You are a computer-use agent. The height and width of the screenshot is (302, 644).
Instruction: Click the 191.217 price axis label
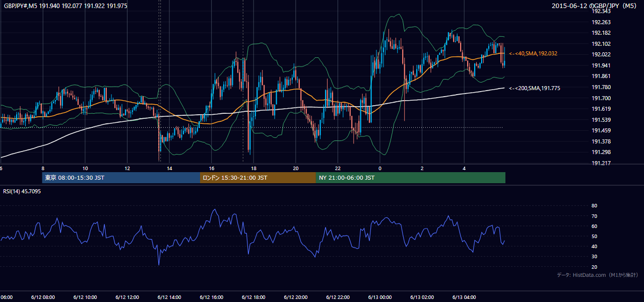(x=601, y=163)
